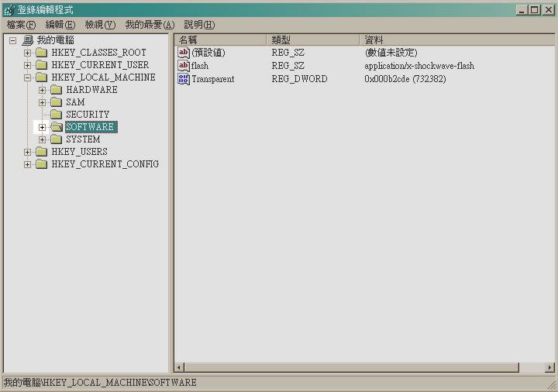The height and width of the screenshot is (392, 558).
Task: Click the My Computer icon at tree root
Action: pyautogui.click(x=27, y=40)
